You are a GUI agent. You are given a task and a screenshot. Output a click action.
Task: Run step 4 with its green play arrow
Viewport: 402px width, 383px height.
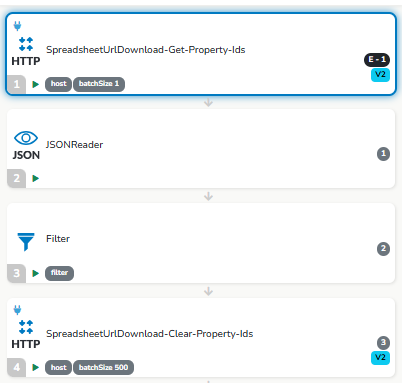pos(35,367)
